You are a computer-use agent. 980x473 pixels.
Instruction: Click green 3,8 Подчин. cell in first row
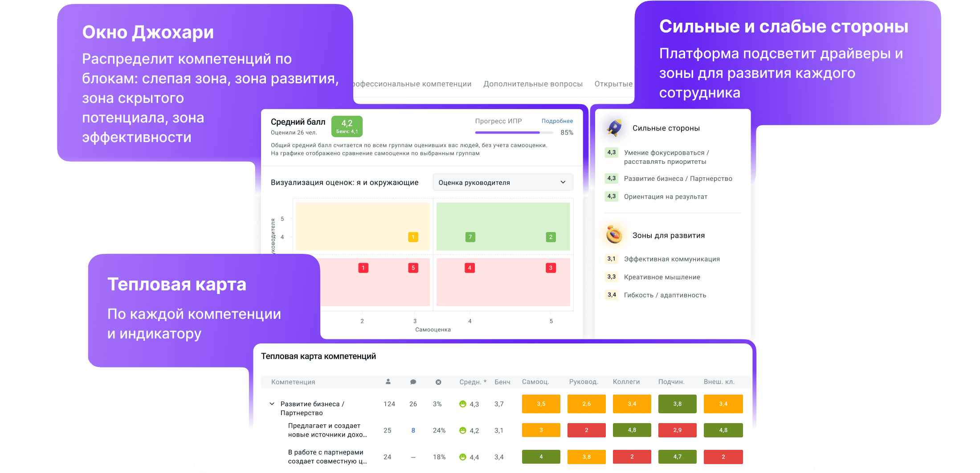(x=678, y=404)
